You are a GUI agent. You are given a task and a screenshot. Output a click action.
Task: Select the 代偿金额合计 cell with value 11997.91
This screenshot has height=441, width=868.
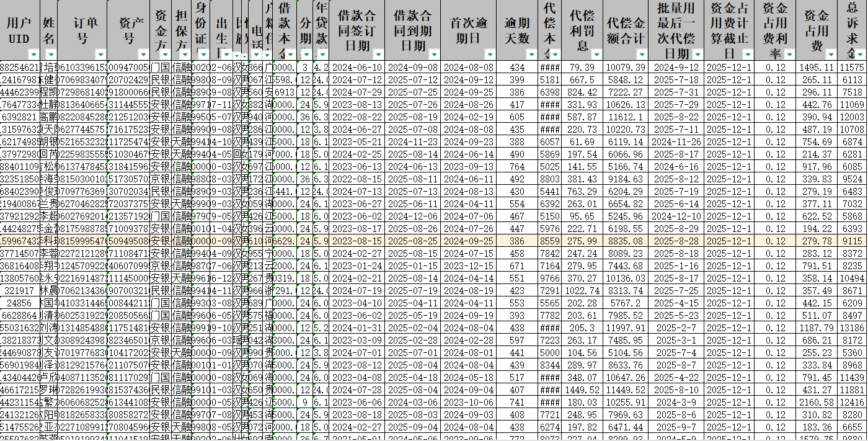pyautogui.click(x=626, y=327)
